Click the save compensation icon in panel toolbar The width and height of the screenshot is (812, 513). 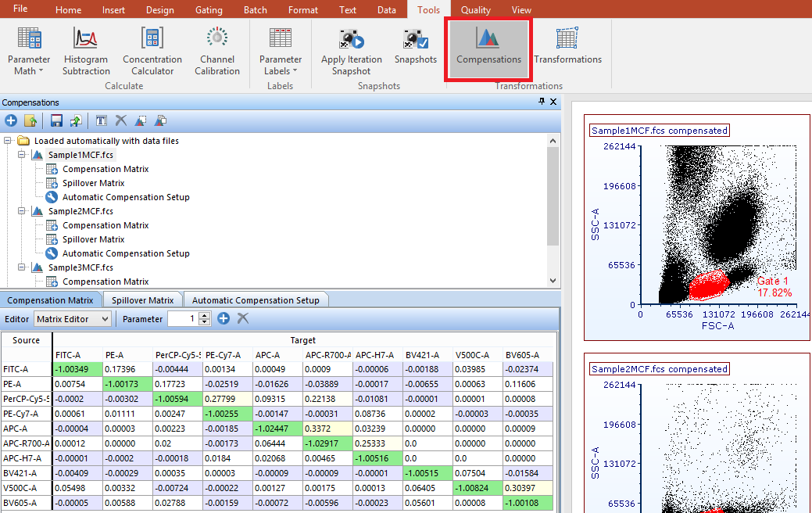[x=56, y=120]
